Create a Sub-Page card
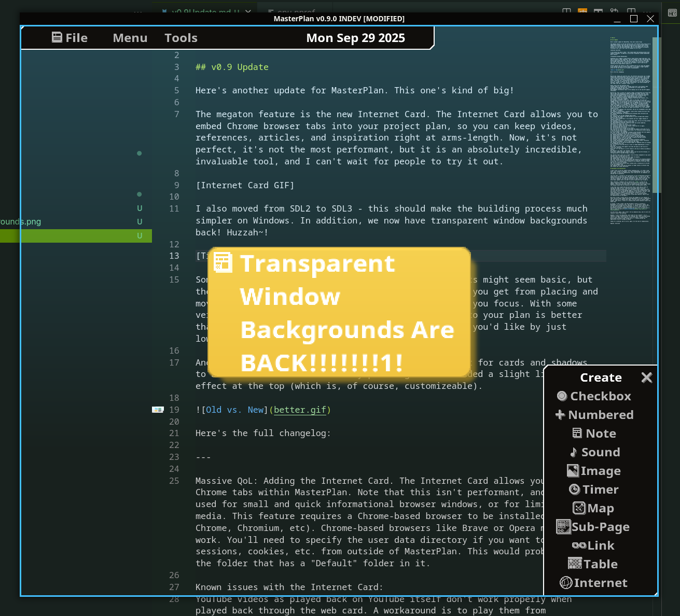 (x=593, y=527)
